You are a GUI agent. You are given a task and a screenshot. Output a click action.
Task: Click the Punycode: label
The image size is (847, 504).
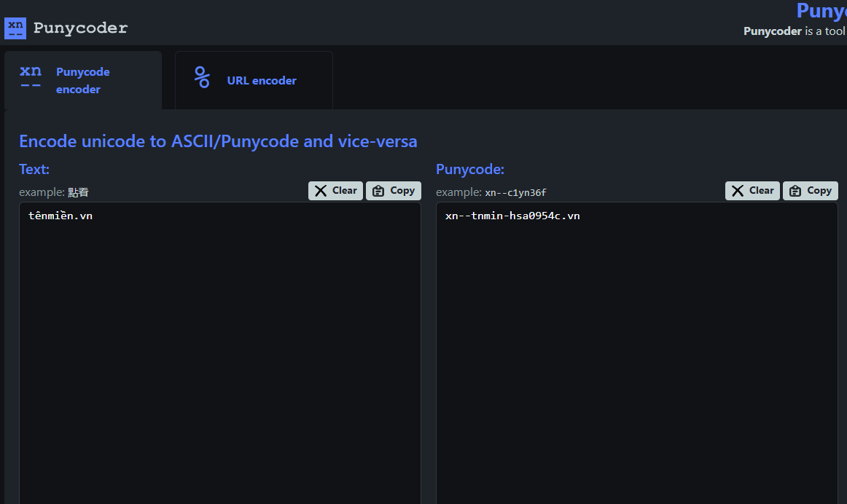pyautogui.click(x=470, y=170)
